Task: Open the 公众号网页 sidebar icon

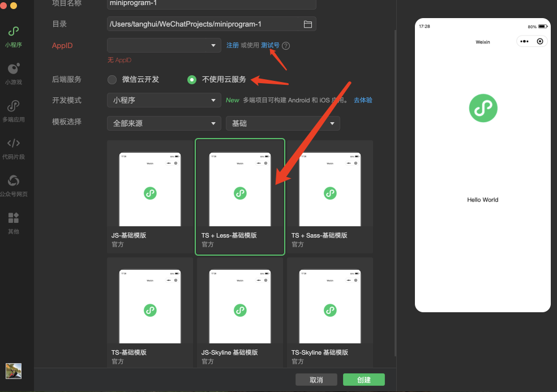Action: pos(14,181)
